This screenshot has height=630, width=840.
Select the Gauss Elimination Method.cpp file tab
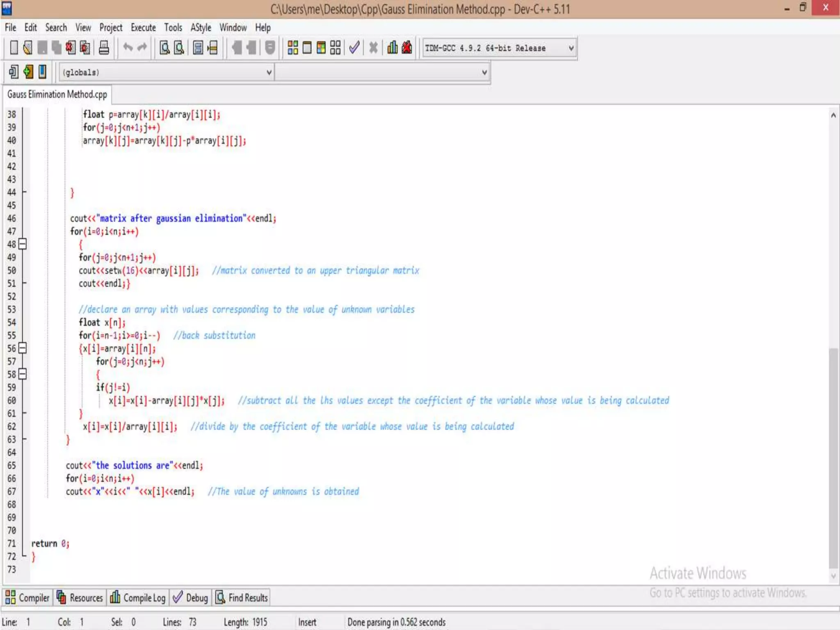click(x=57, y=94)
